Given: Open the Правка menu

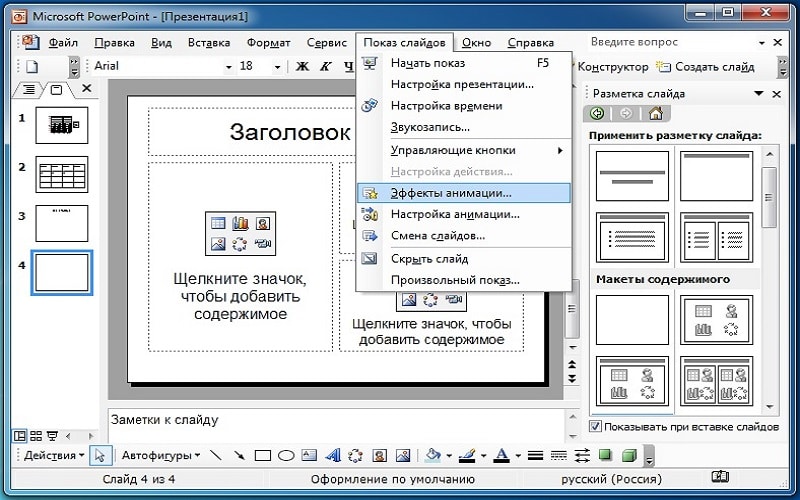Looking at the screenshot, I should coord(115,43).
